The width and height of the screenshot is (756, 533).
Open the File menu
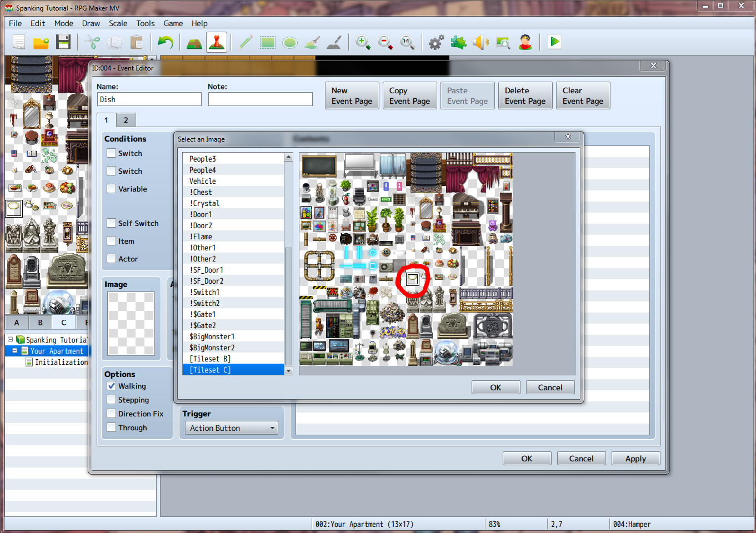tap(16, 23)
